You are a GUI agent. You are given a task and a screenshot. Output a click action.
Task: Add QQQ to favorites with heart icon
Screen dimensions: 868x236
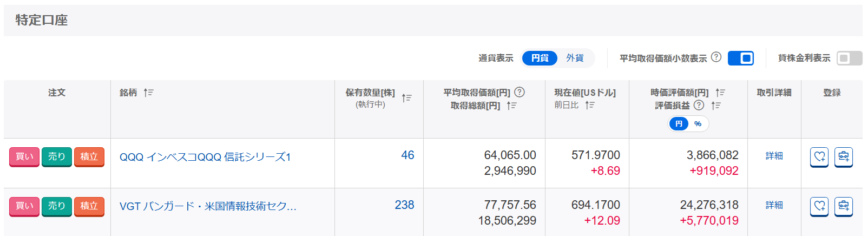(x=819, y=157)
